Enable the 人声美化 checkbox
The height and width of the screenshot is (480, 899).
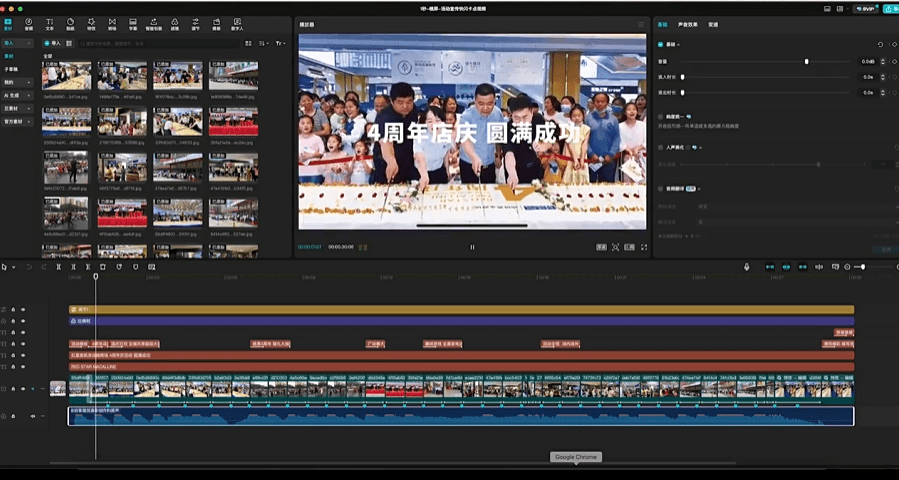tap(662, 148)
